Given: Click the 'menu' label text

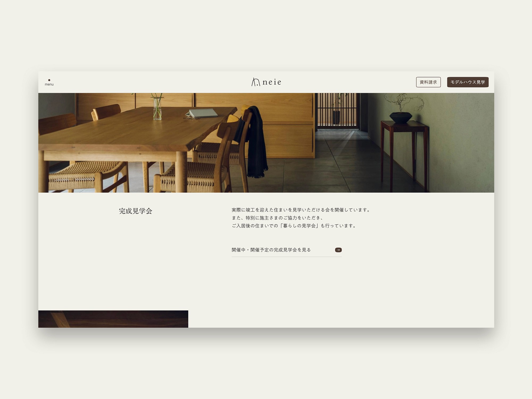Looking at the screenshot, I should (x=49, y=85).
